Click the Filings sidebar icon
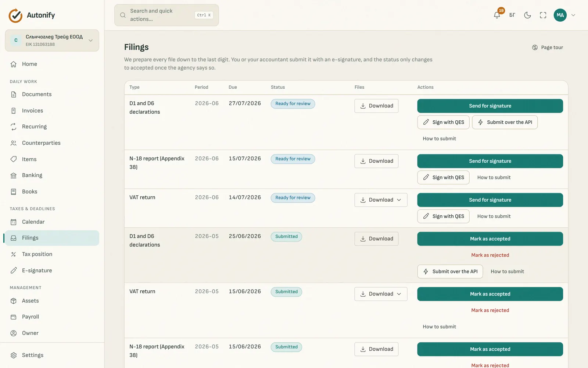This screenshot has width=588, height=368. point(14,238)
